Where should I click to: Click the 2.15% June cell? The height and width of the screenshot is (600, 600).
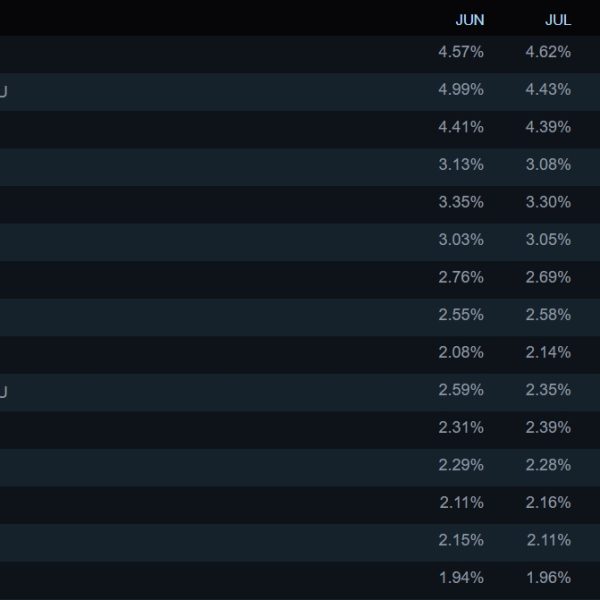461,539
